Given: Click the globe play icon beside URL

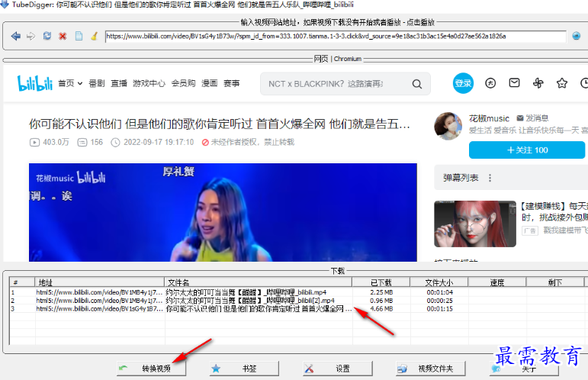Looking at the screenshot, I should (x=577, y=36).
